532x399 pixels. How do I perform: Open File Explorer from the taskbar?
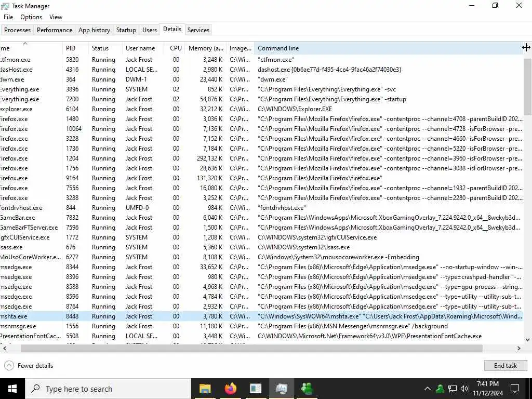[205, 389]
